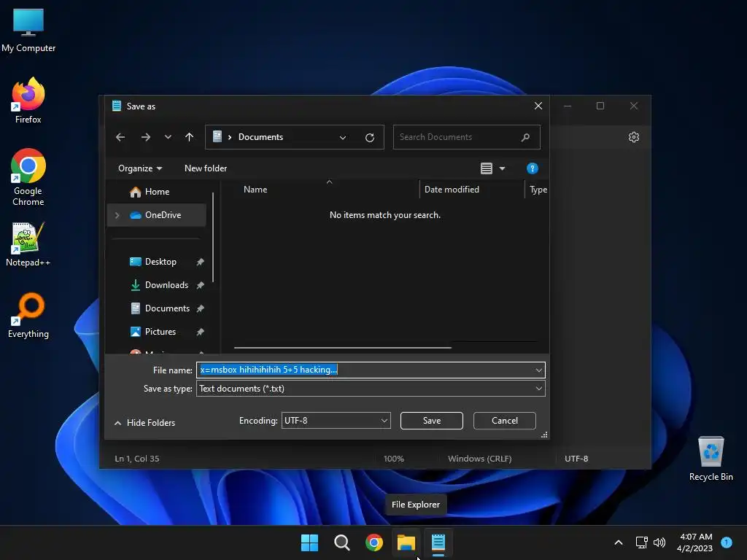This screenshot has height=560, width=747.
Task: Click Windows (CRLF) in Notepad status bar
Action: (480, 459)
